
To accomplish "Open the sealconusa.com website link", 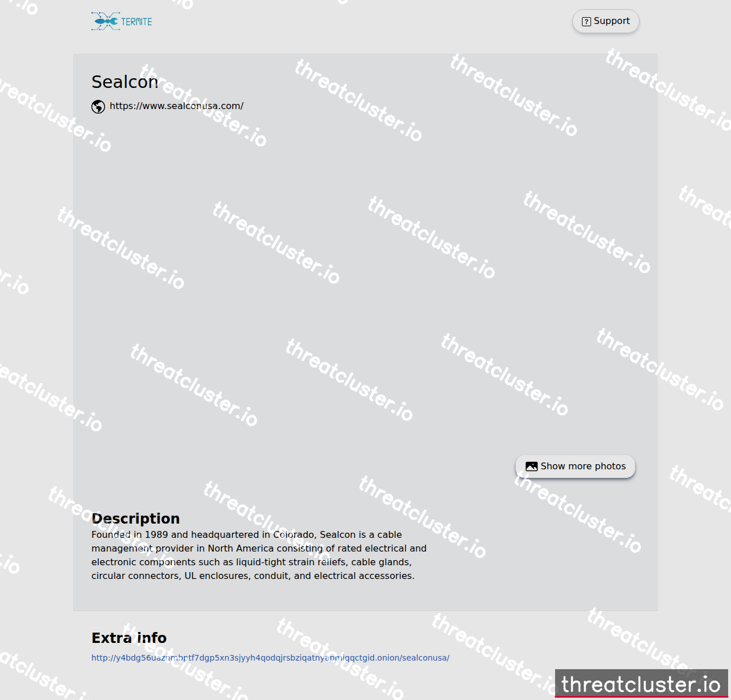I will pyautogui.click(x=176, y=106).
